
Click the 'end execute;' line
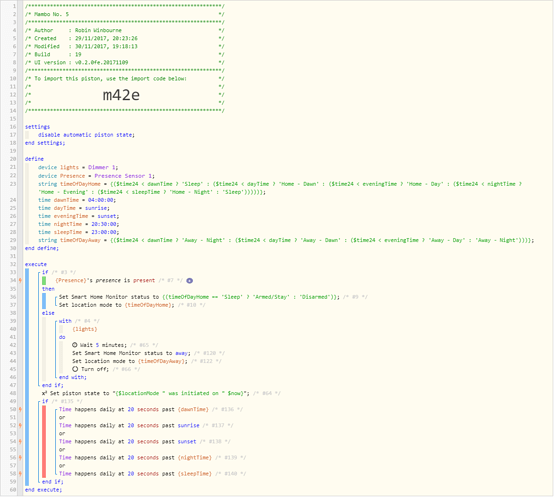click(43, 491)
